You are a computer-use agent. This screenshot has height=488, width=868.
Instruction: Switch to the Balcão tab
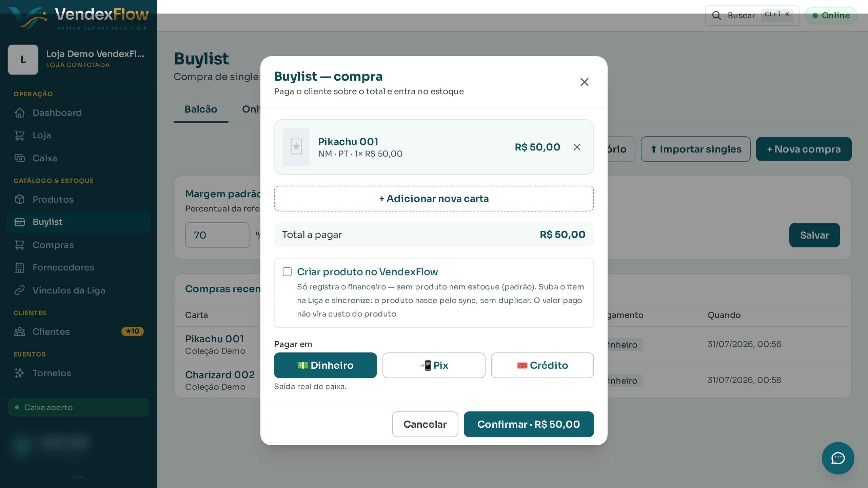[201, 109]
